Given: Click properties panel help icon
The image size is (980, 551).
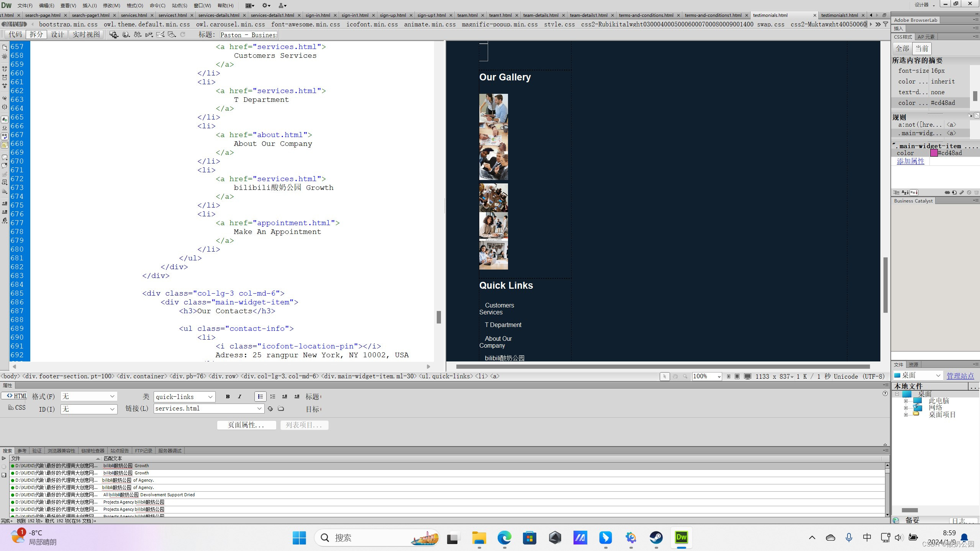Looking at the screenshot, I should [x=885, y=394].
